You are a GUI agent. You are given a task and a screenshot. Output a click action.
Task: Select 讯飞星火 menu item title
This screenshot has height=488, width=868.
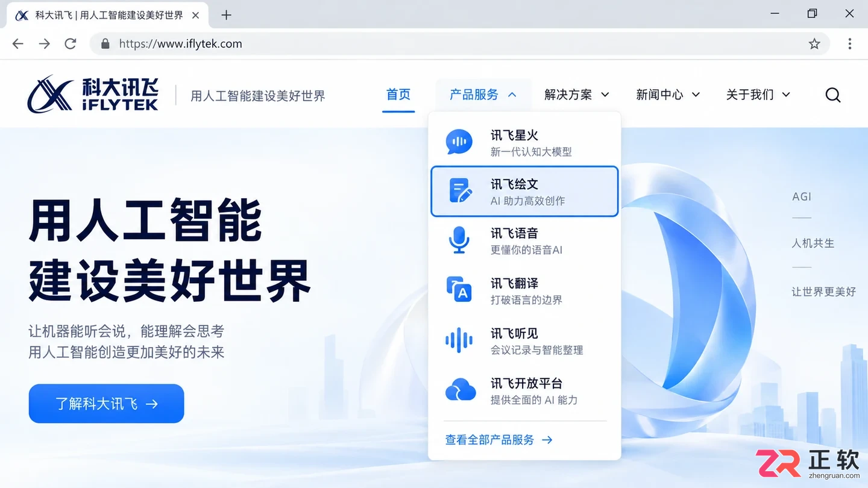(x=514, y=136)
